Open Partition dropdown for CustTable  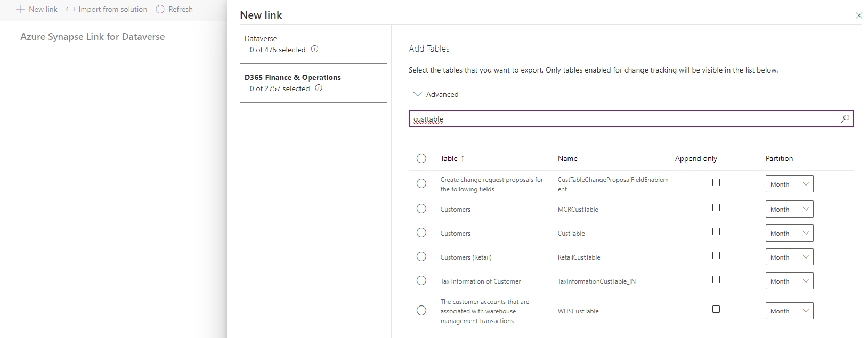[x=789, y=233]
